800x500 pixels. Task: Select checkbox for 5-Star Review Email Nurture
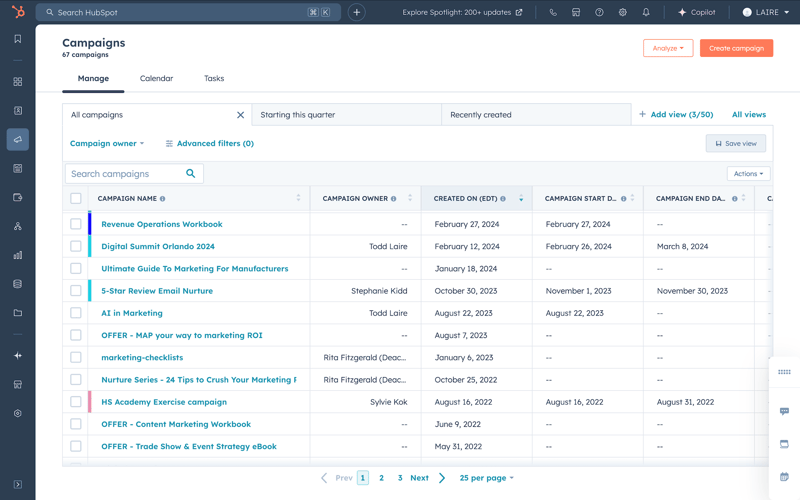tap(76, 290)
